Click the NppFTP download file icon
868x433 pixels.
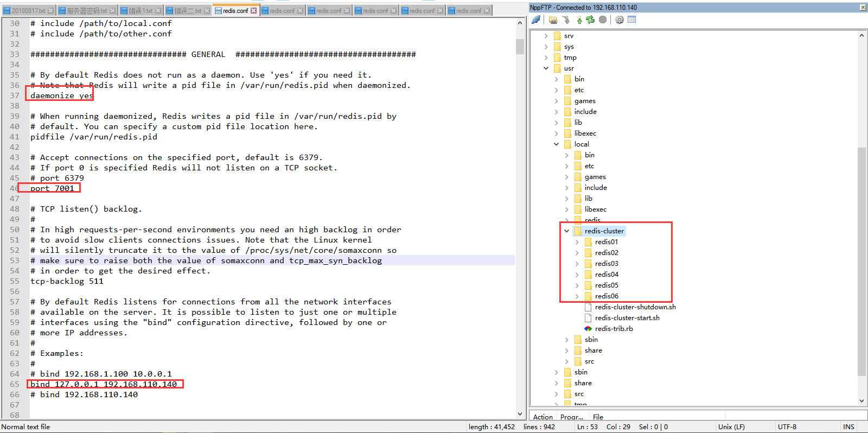(x=566, y=20)
